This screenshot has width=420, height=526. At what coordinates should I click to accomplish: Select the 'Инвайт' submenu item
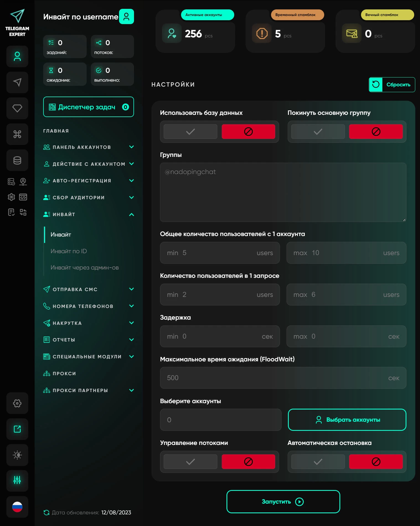(61, 235)
